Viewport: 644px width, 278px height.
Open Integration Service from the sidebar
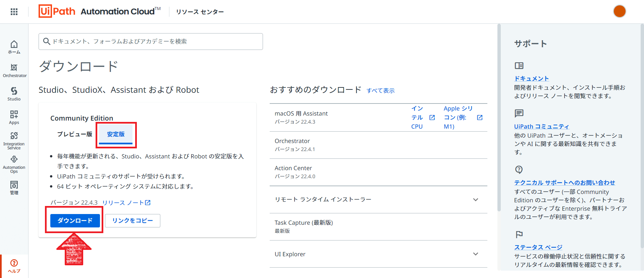tap(14, 141)
